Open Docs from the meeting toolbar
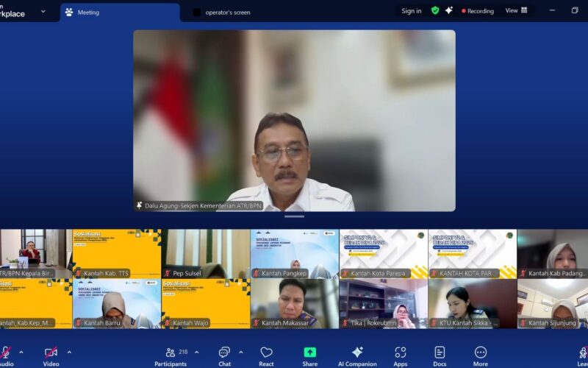 coord(440,354)
